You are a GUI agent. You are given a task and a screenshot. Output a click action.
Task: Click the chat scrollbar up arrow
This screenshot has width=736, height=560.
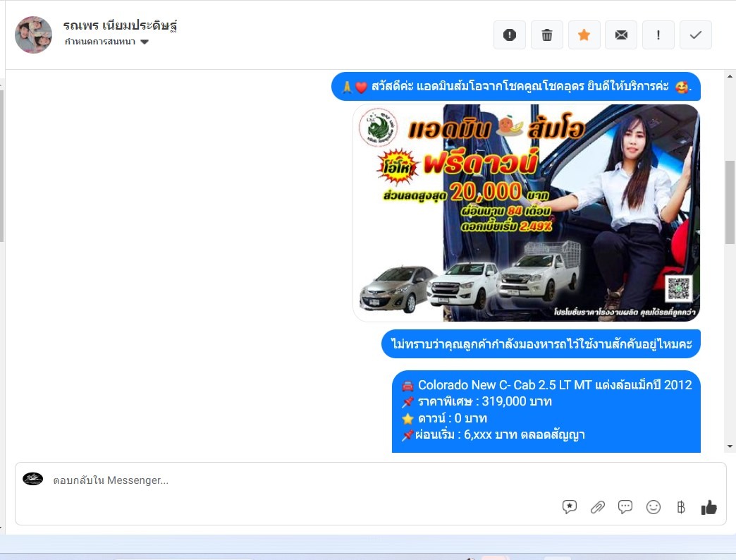click(730, 76)
